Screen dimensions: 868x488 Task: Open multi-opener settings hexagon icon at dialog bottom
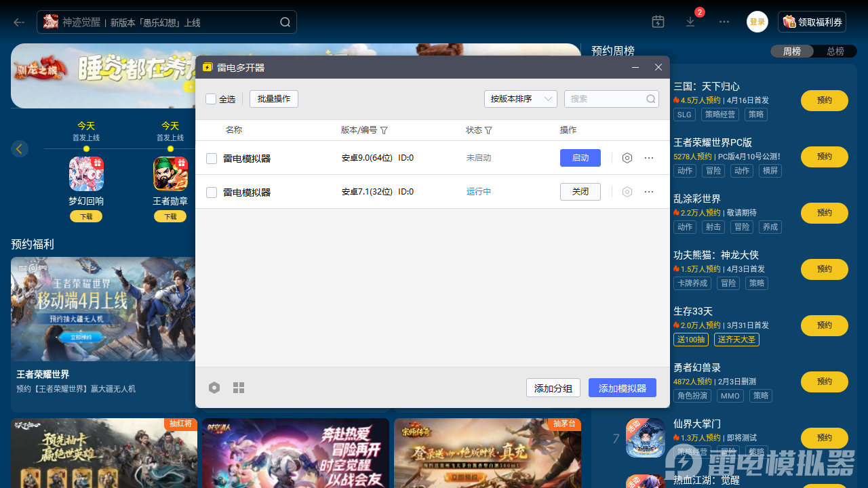click(x=214, y=388)
